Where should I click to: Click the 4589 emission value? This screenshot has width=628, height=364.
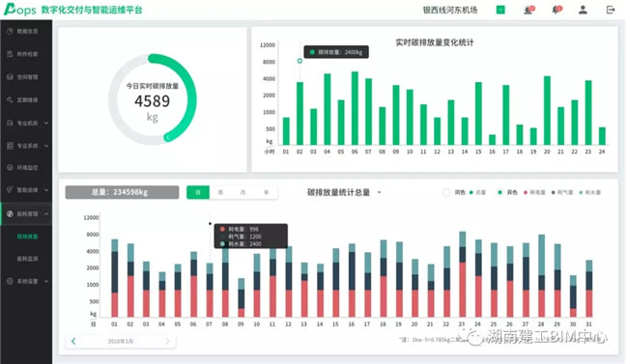coord(152,101)
